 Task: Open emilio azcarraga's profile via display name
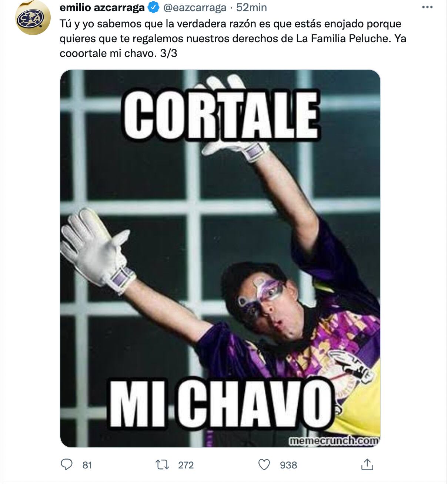102,7
